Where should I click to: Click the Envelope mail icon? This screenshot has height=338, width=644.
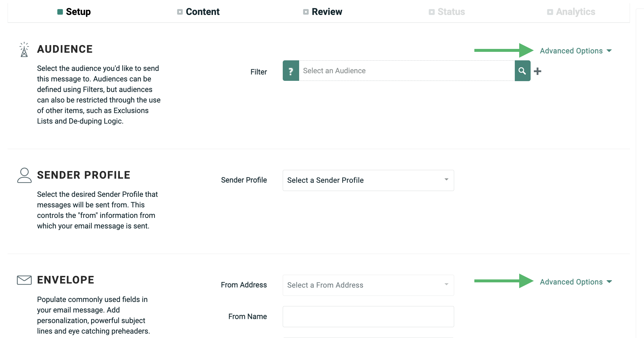[x=24, y=280]
